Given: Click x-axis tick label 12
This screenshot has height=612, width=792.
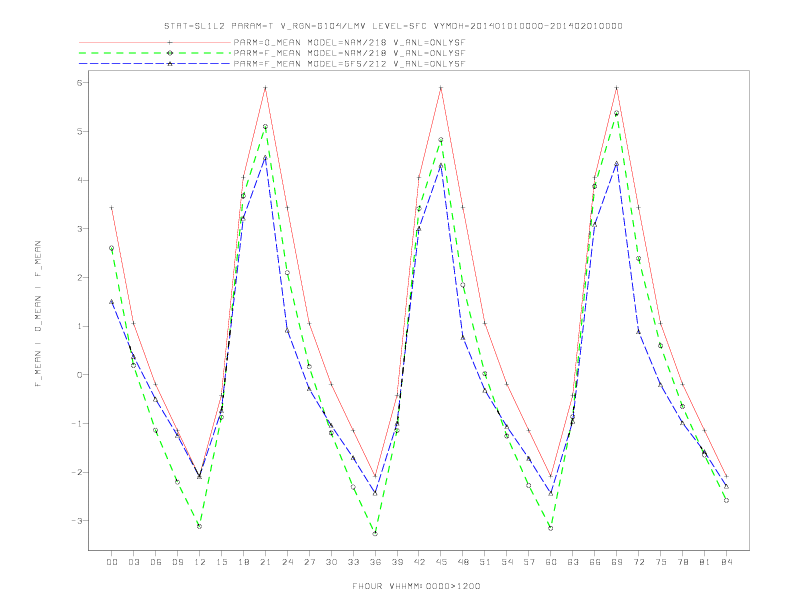Looking at the screenshot, I should [200, 562].
